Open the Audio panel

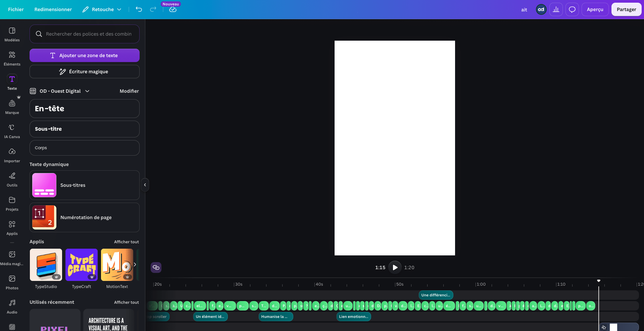[12, 307]
